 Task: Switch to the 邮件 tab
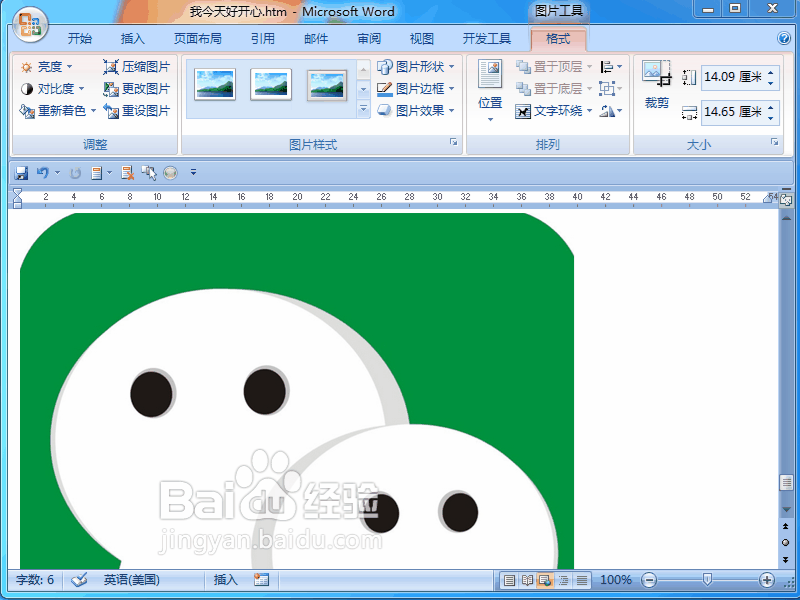[316, 39]
